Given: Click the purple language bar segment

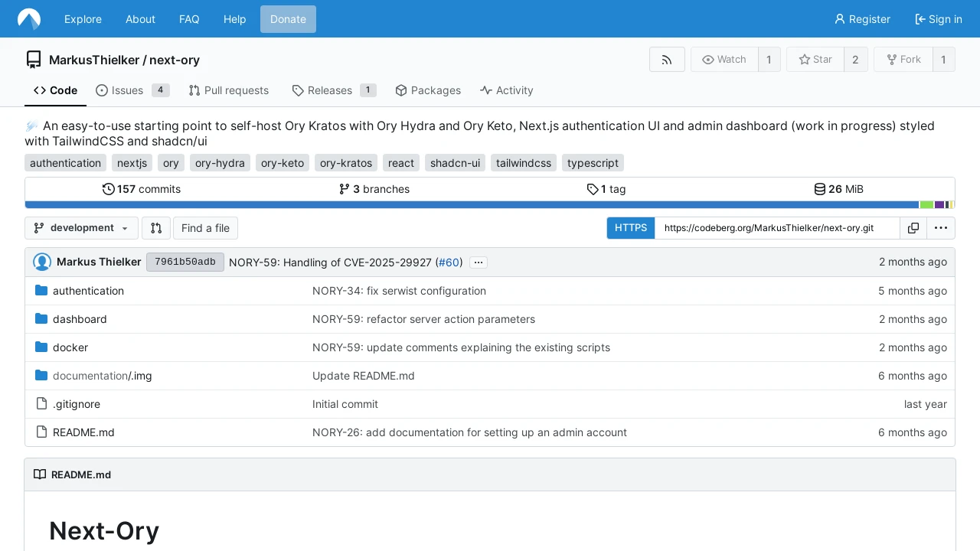Looking at the screenshot, I should (x=939, y=204).
